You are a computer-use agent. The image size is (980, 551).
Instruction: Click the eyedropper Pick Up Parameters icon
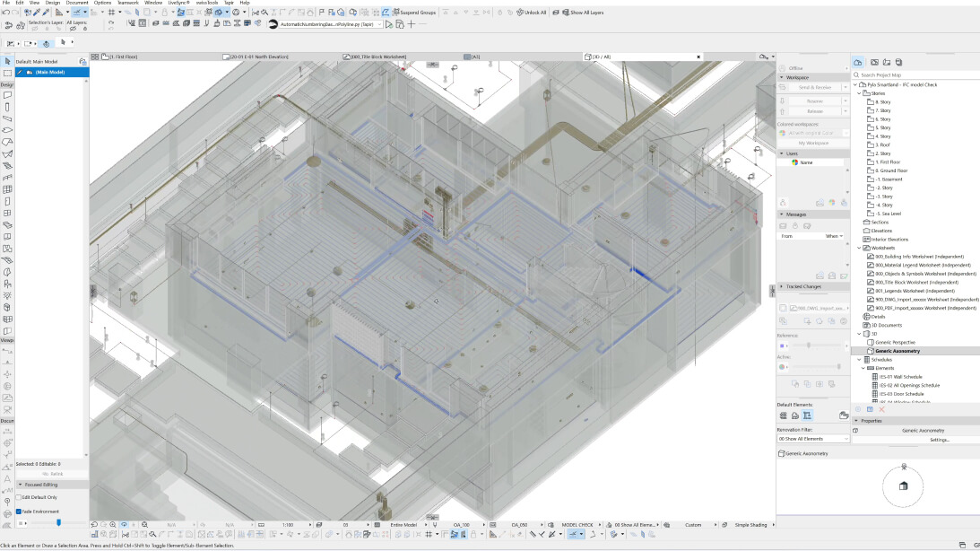coord(37,13)
